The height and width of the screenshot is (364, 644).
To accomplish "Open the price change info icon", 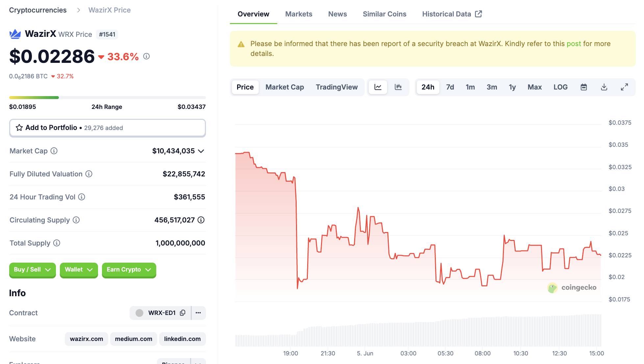I will tap(146, 56).
